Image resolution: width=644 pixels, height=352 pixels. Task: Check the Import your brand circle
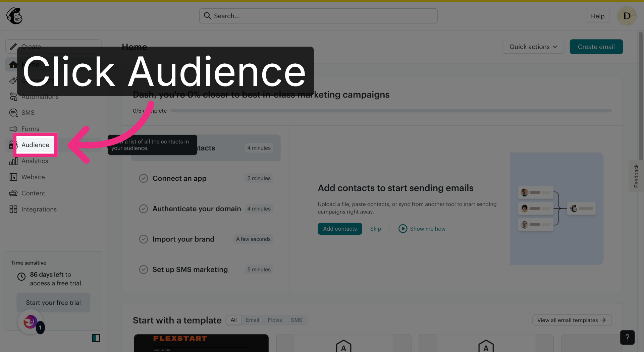coord(144,239)
